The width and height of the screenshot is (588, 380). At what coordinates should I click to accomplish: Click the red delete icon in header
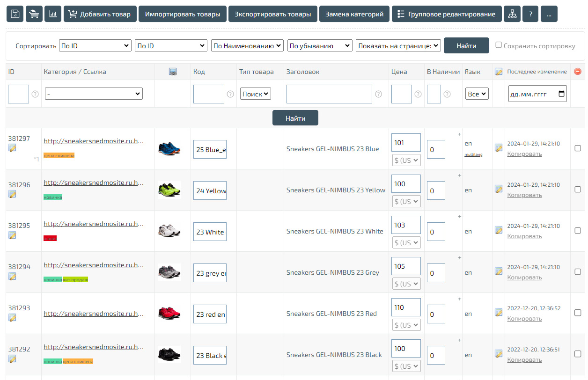pyautogui.click(x=577, y=72)
